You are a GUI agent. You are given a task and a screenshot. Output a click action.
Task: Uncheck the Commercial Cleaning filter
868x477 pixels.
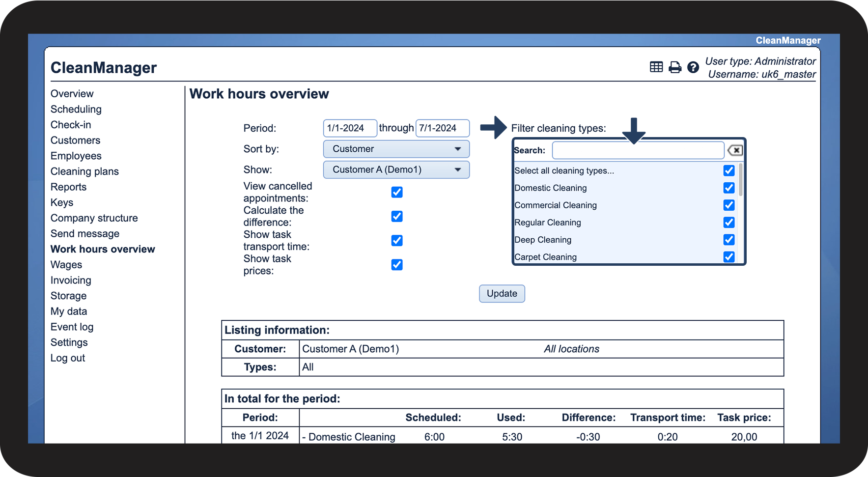click(x=729, y=205)
